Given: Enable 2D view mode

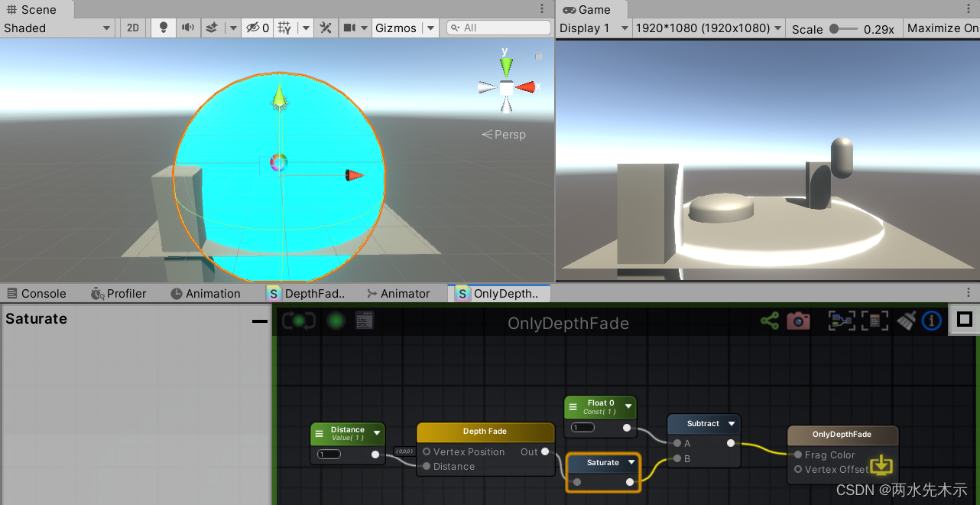Looking at the screenshot, I should (132, 28).
